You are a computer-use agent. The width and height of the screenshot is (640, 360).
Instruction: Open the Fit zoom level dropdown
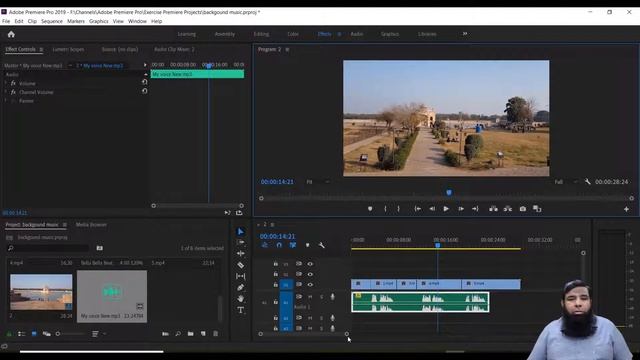(x=318, y=182)
